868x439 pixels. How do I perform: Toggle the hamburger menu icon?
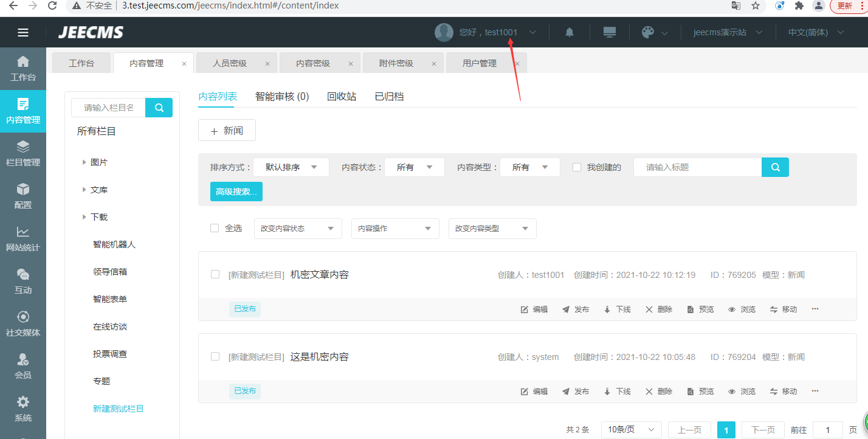[23, 32]
